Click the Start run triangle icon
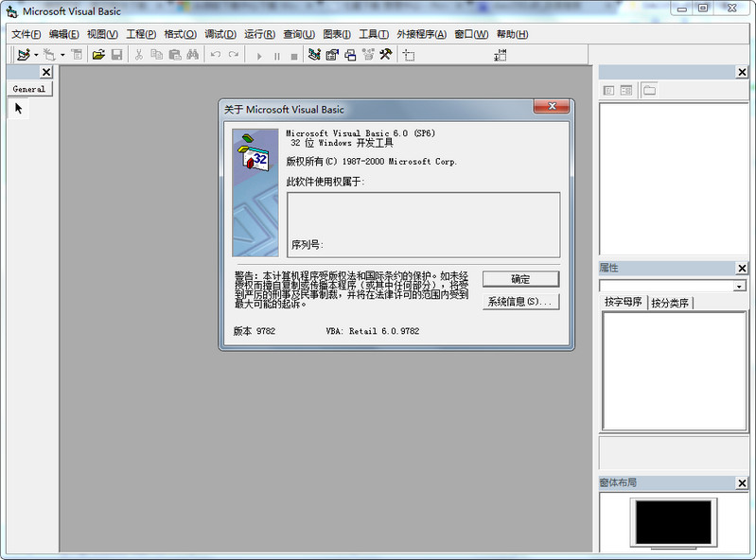Viewport: 756px width, 560px height. point(259,57)
